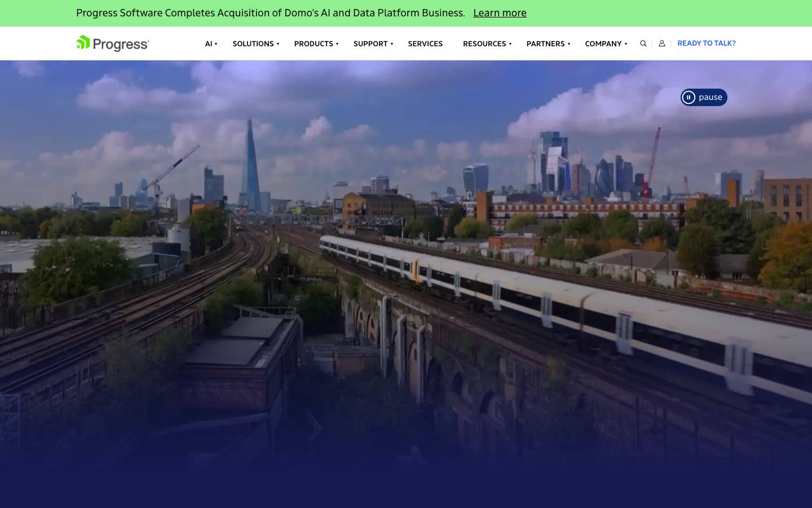The height and width of the screenshot is (508, 812).
Task: Open the Company menu
Action: (x=603, y=43)
